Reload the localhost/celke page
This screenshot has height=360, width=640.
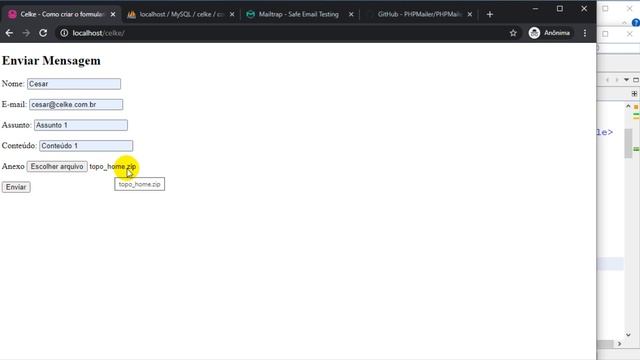click(x=43, y=33)
